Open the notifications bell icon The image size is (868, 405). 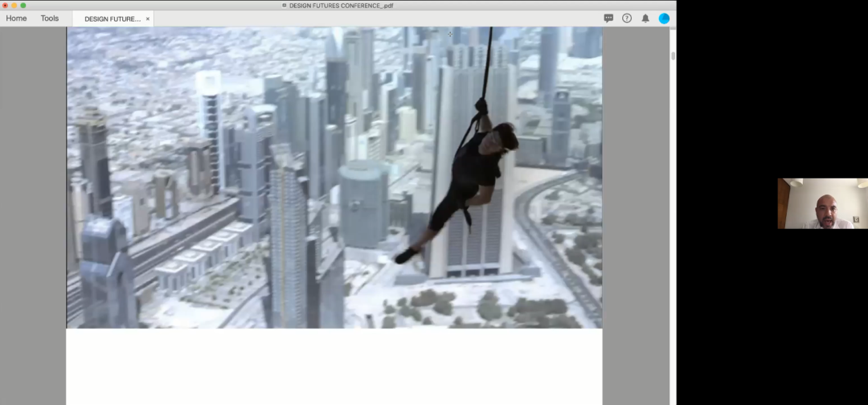click(x=645, y=18)
